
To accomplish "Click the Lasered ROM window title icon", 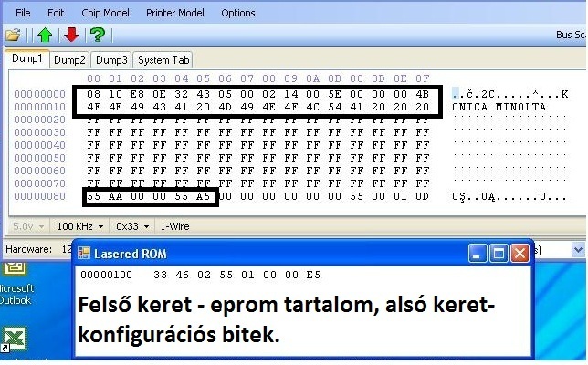I will tap(85, 253).
